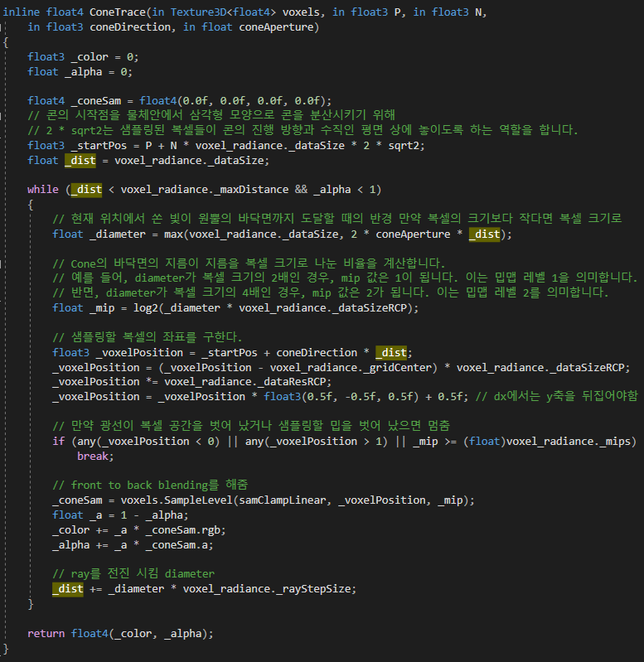Screen dimensions: 644x662
Task: Click the comment '// ray를 전진 시킴 diameter'
Action: tap(133, 574)
